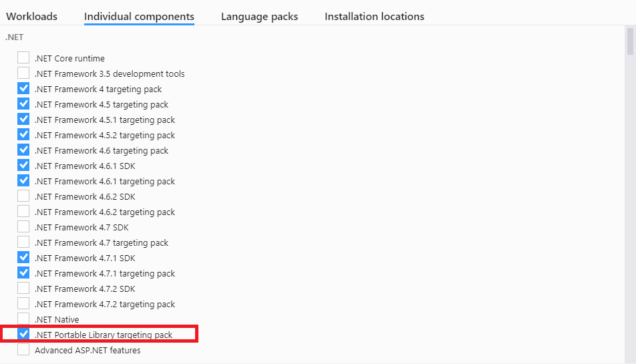This screenshot has height=364, width=636.
Task: Uncheck .NET Portable Library targeting pack
Action: pos(23,334)
